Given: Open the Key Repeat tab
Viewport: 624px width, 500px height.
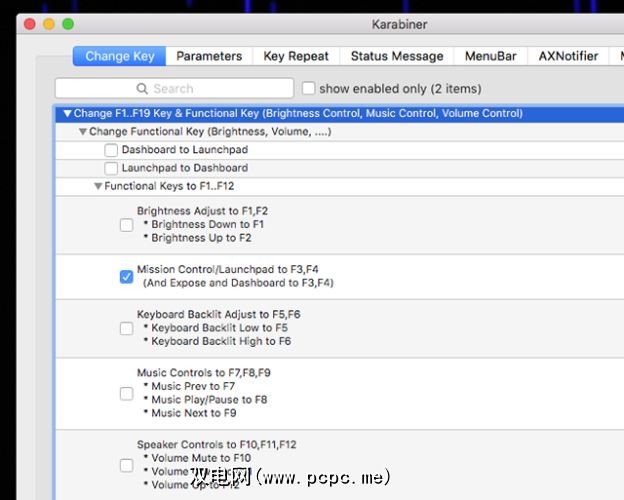Looking at the screenshot, I should 296,56.
